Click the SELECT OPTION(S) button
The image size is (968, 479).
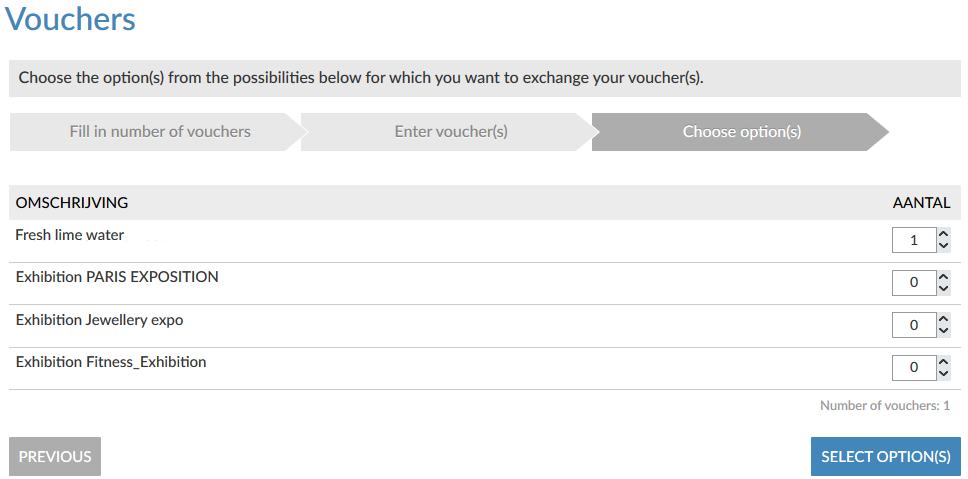click(x=885, y=456)
